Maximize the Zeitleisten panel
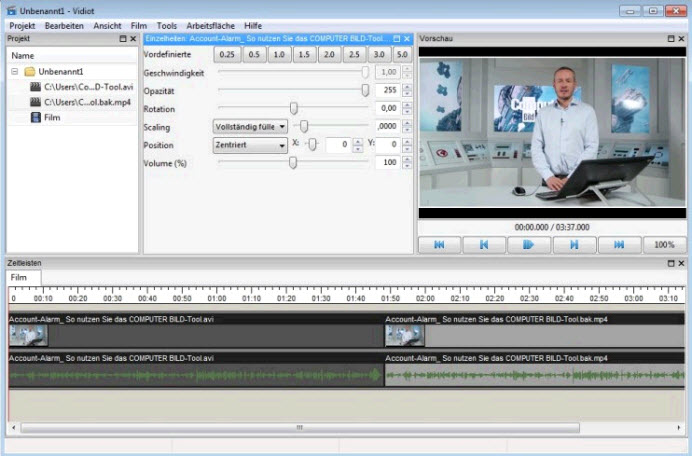The width and height of the screenshot is (692, 456). pos(671,263)
